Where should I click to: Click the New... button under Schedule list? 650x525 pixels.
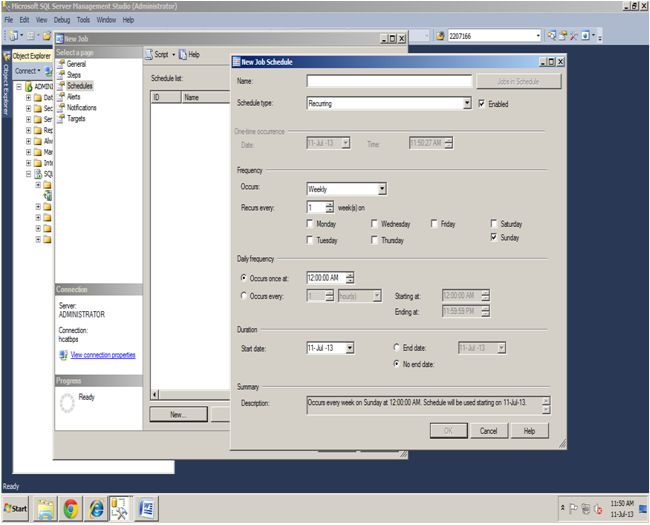coord(178,414)
